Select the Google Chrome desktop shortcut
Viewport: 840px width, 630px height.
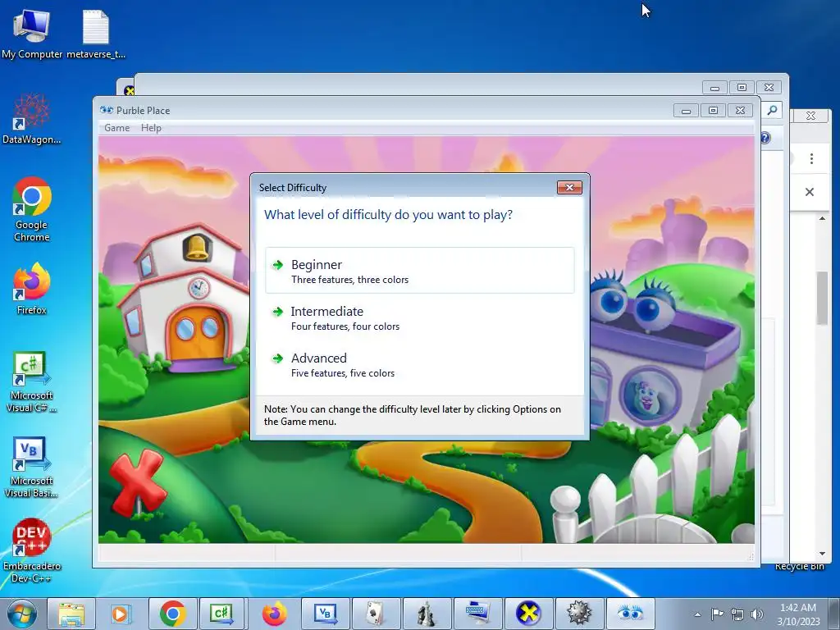[x=32, y=209]
